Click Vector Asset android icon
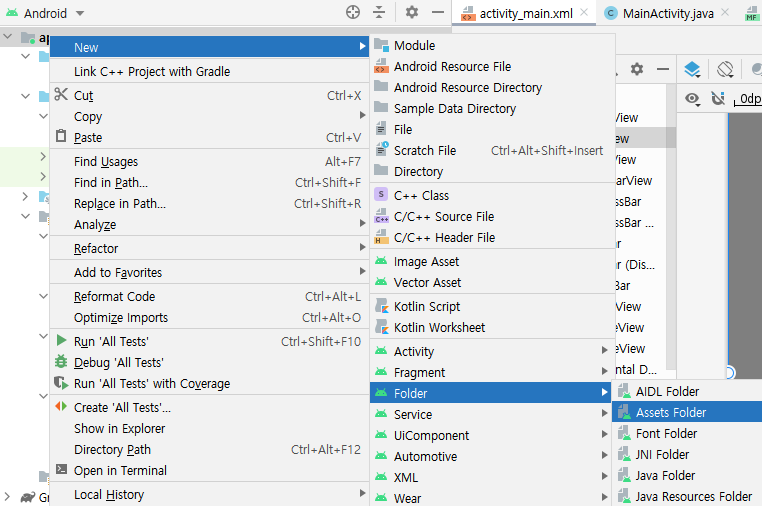Viewport: 762px width, 506px height. (381, 282)
